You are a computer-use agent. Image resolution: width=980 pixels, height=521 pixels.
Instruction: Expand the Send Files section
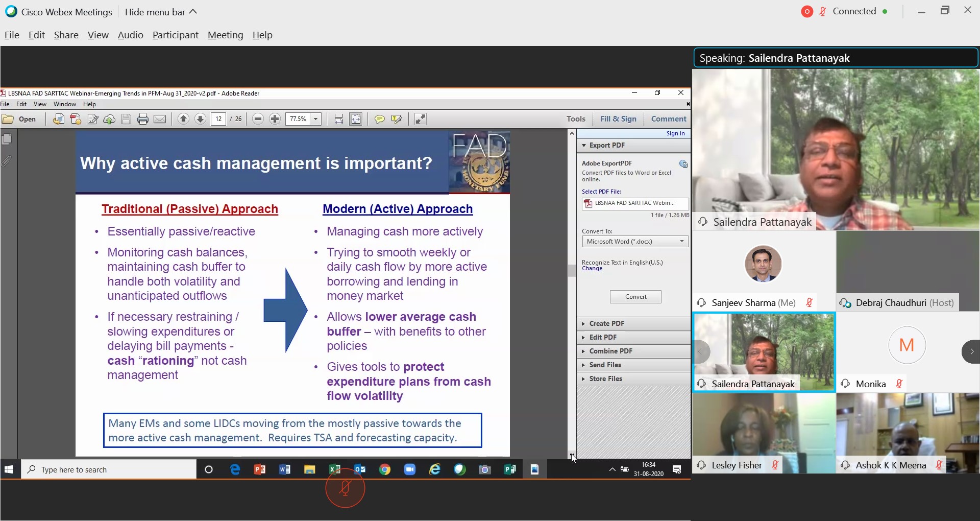[x=633, y=365]
